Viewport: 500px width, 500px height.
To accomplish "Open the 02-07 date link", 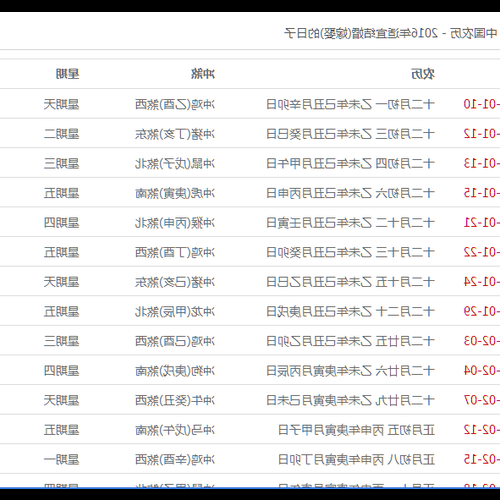I will coord(482,400).
